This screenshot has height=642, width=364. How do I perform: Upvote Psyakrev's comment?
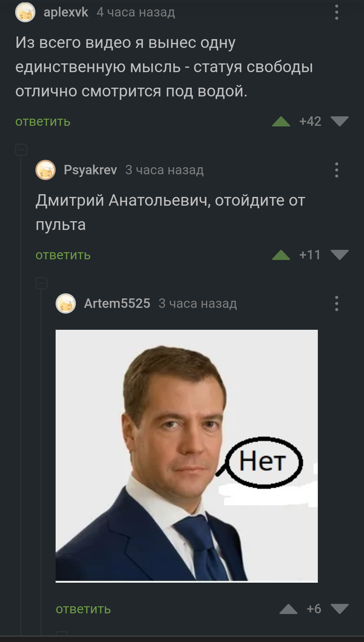point(281,255)
